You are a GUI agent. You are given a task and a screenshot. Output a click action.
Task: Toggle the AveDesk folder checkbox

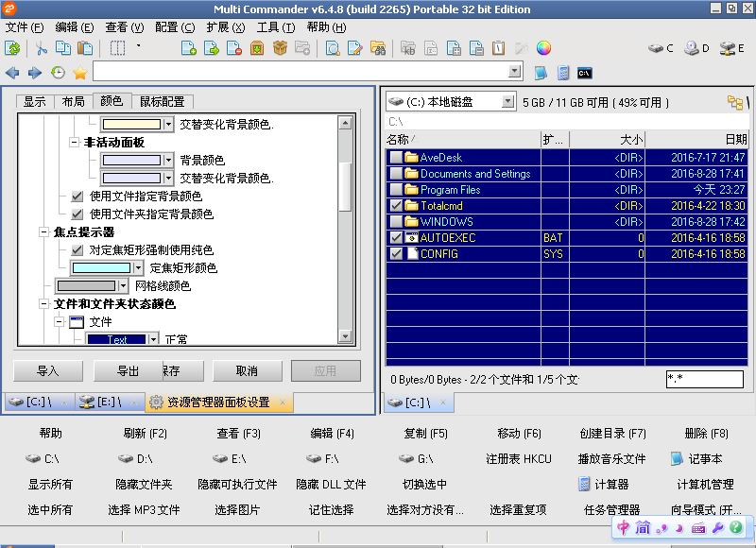[x=396, y=158]
